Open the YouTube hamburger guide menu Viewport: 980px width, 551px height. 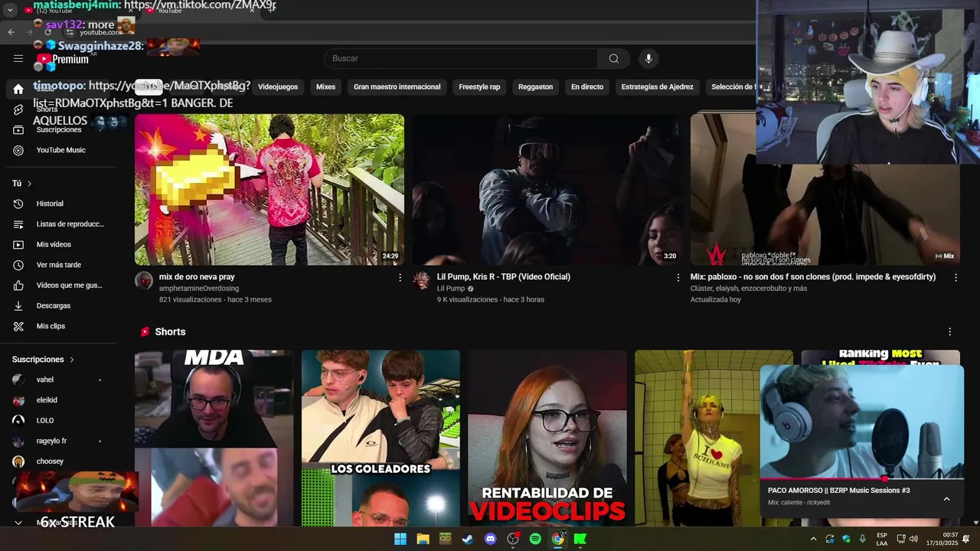tap(18, 58)
